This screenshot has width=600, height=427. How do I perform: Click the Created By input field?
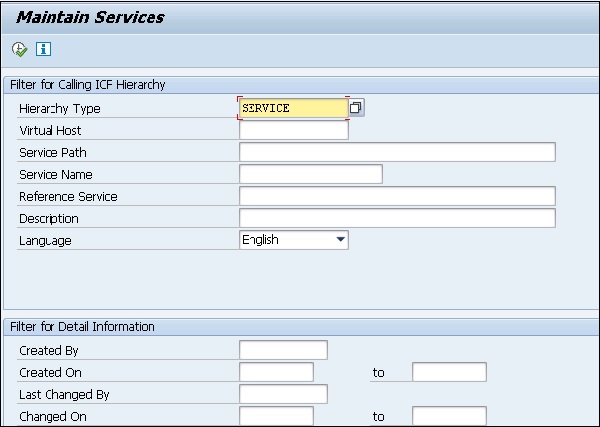pos(283,350)
